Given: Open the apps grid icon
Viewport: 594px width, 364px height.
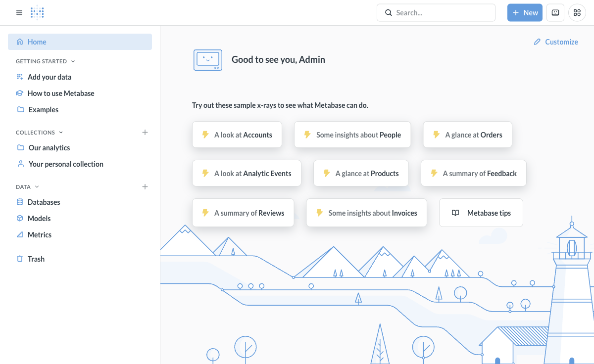Looking at the screenshot, I should pyautogui.click(x=577, y=13).
